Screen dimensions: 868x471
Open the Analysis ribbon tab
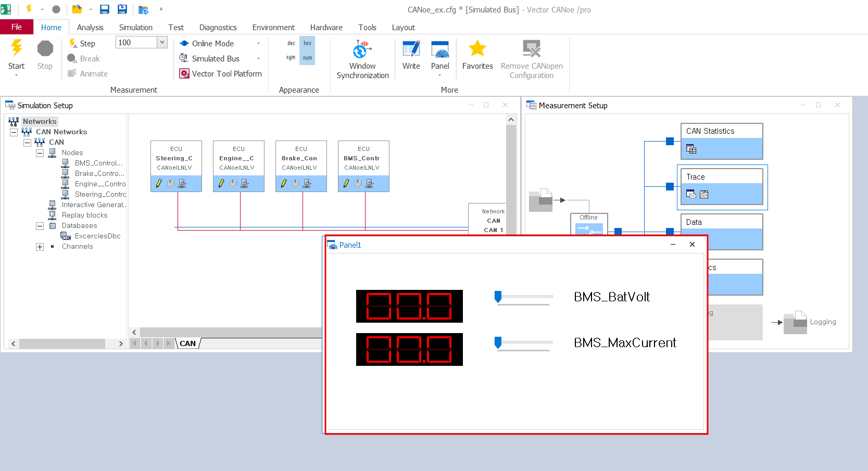coord(90,28)
